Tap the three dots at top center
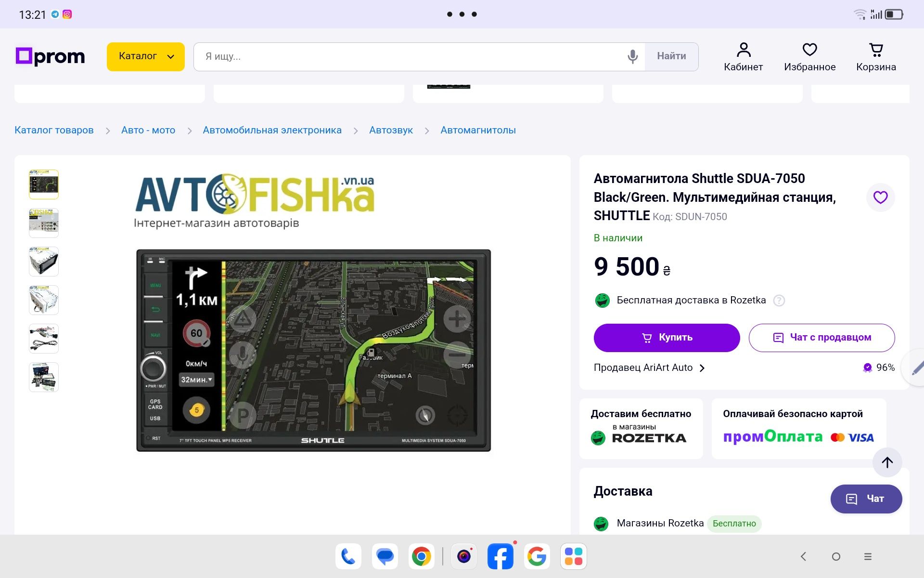The width and height of the screenshot is (924, 578). click(x=462, y=14)
